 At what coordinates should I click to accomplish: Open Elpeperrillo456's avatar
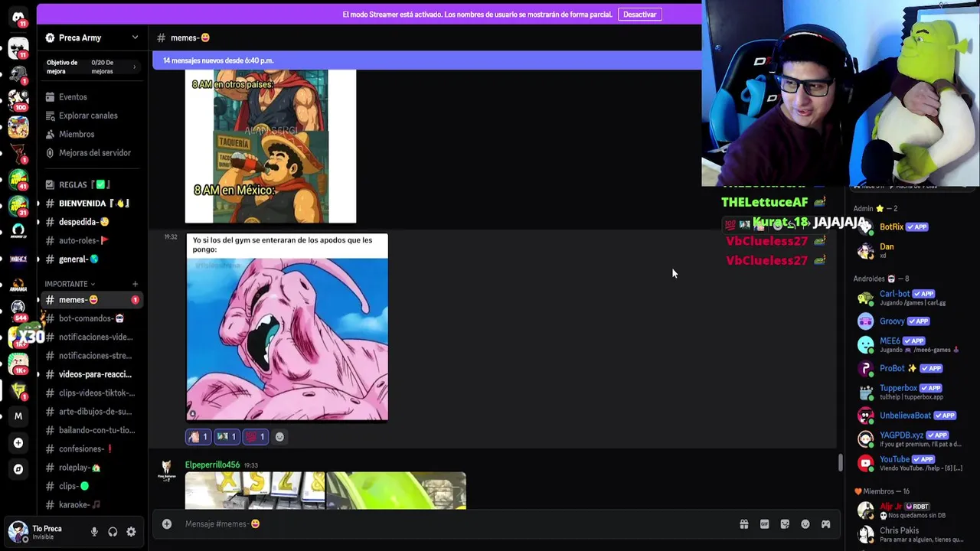click(167, 471)
